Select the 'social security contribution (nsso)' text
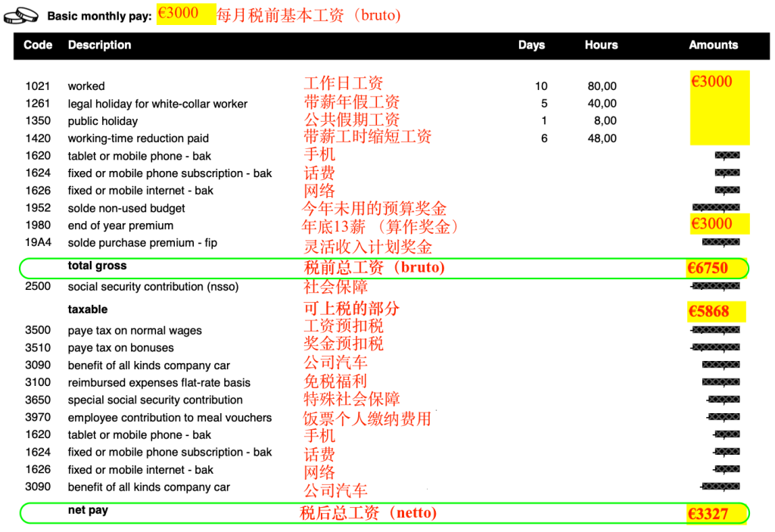The height and width of the screenshot is (532, 775). point(153,287)
